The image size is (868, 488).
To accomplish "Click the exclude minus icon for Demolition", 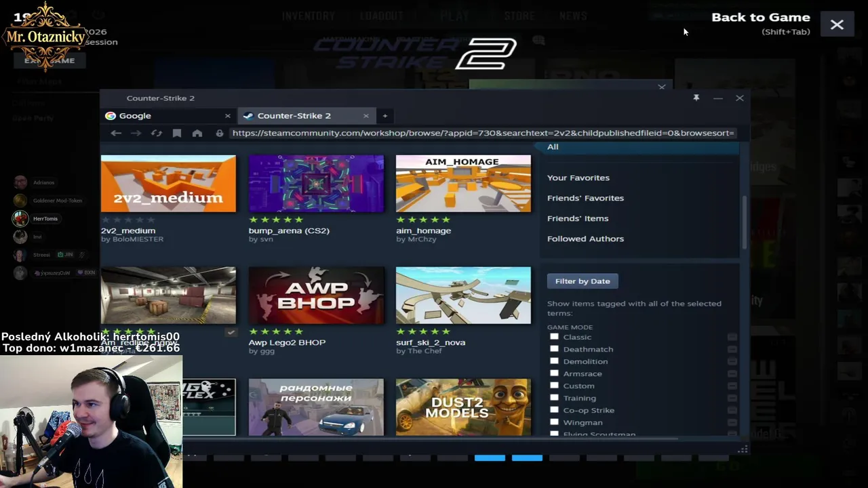I will coord(732,361).
